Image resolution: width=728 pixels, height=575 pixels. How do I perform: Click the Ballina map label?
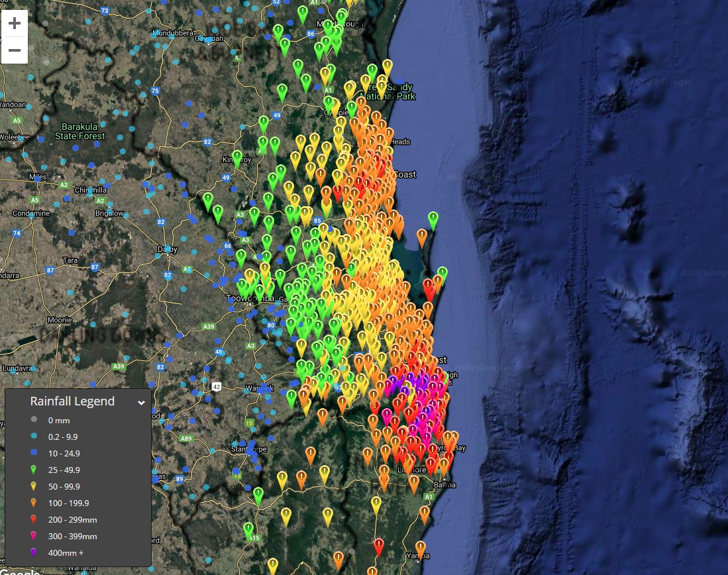point(444,485)
